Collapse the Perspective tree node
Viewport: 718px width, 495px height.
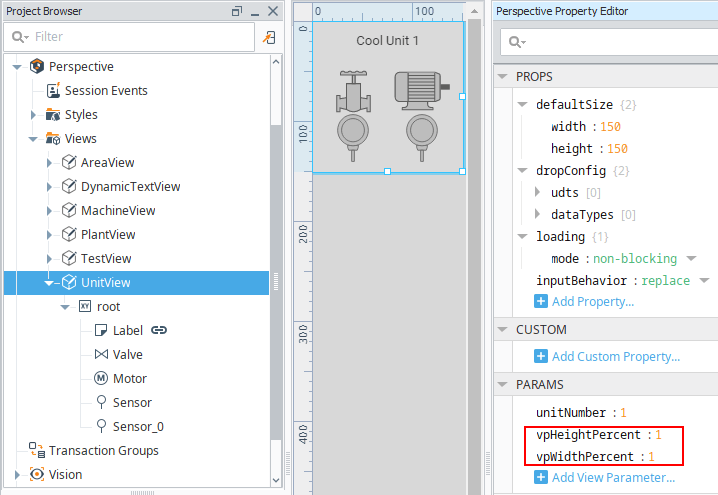17,67
